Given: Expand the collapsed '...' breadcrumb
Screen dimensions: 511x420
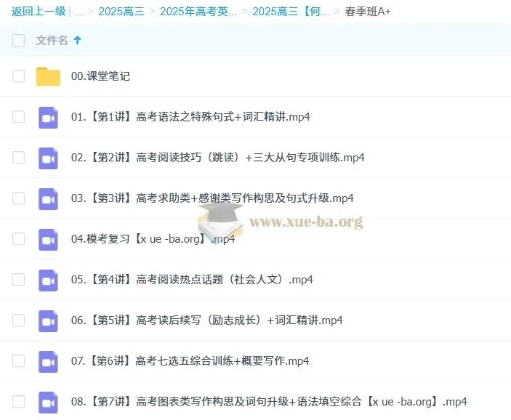Looking at the screenshot, I should [x=79, y=12].
